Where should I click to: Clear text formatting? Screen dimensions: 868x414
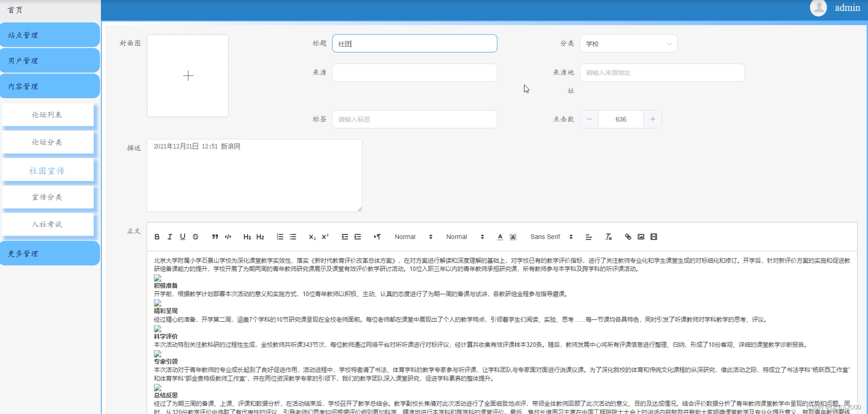point(609,237)
